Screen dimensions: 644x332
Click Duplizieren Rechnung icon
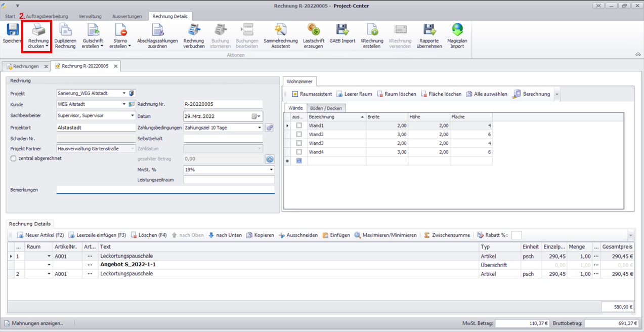point(65,30)
